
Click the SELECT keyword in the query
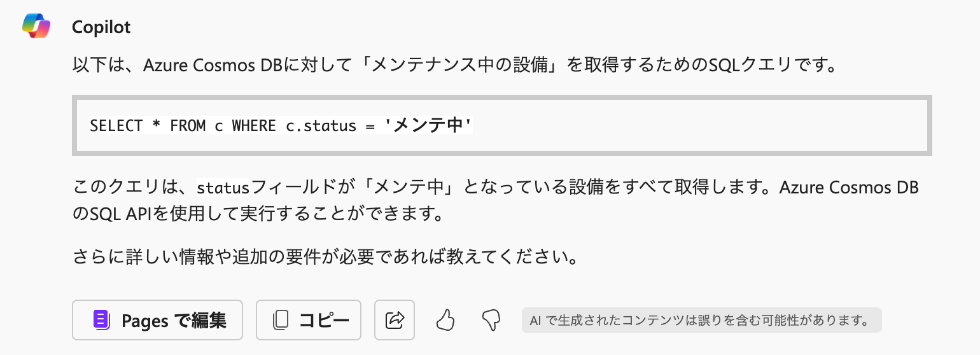(x=116, y=126)
